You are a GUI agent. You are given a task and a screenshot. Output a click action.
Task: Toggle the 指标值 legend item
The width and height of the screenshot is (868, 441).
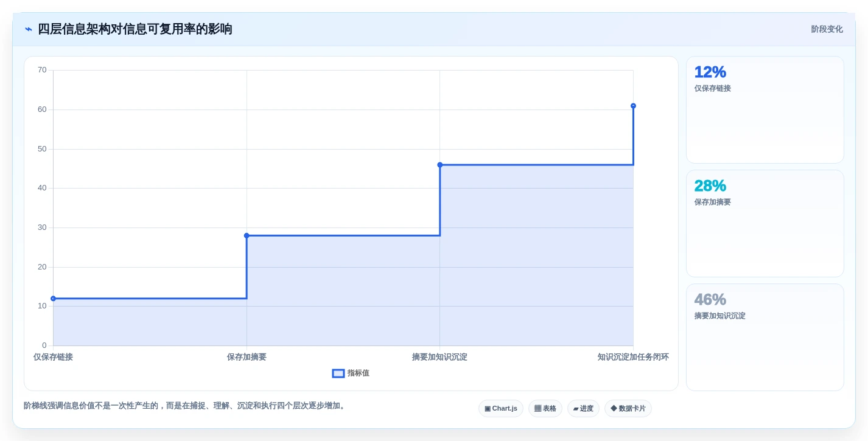point(351,373)
